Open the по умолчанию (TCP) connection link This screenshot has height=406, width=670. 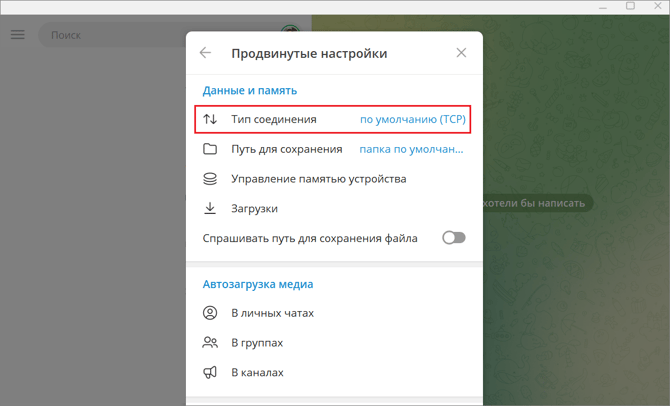click(412, 119)
